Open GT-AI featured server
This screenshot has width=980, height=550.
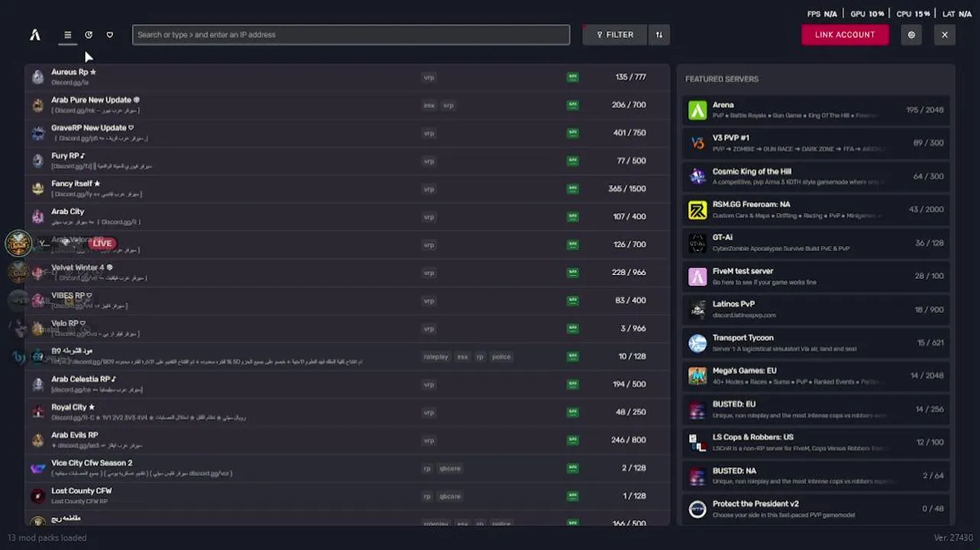(x=815, y=243)
